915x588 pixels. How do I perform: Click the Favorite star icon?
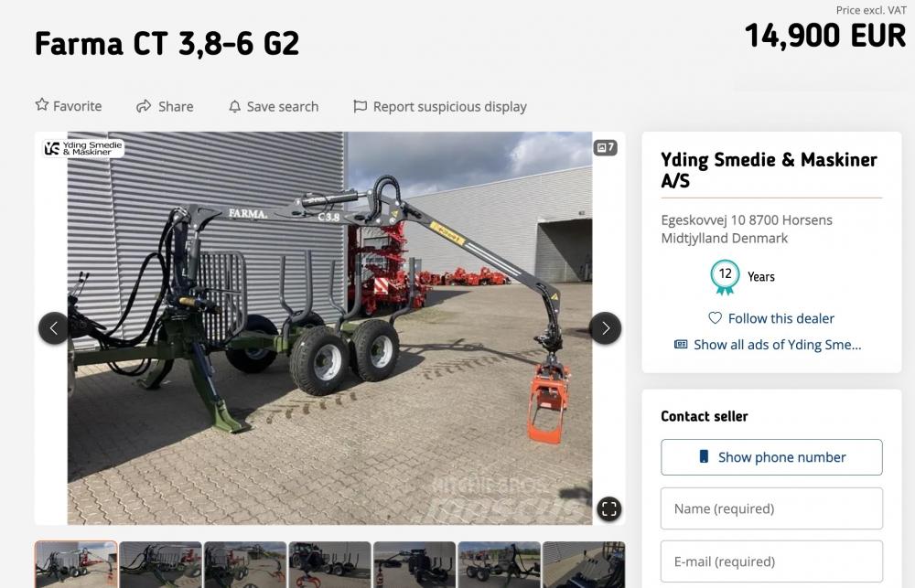[x=42, y=105]
